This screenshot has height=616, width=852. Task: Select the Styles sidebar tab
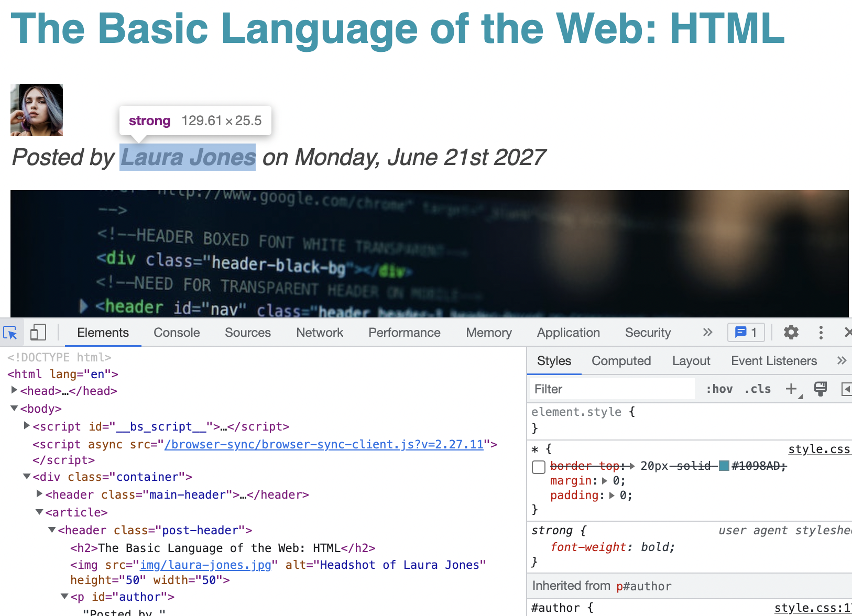coord(554,361)
